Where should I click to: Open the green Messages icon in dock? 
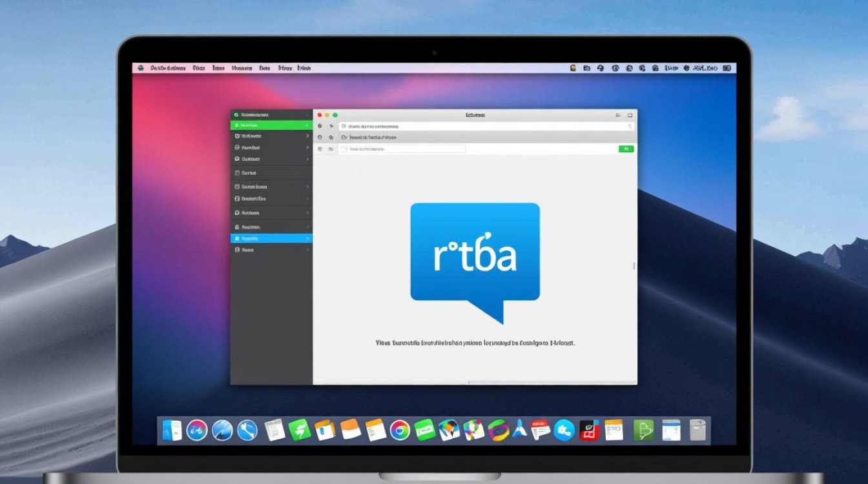pos(424,430)
